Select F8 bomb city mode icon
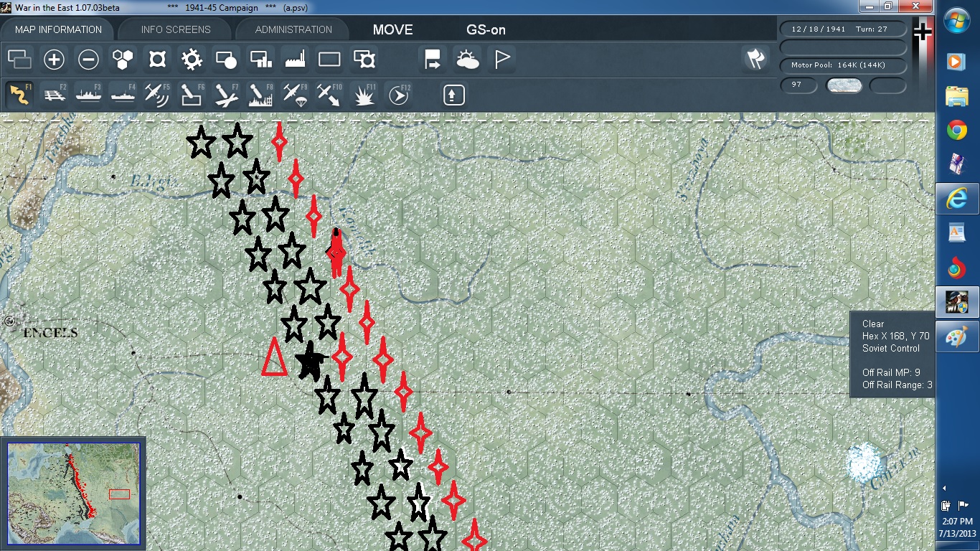This screenshot has width=980, height=551. click(x=260, y=95)
